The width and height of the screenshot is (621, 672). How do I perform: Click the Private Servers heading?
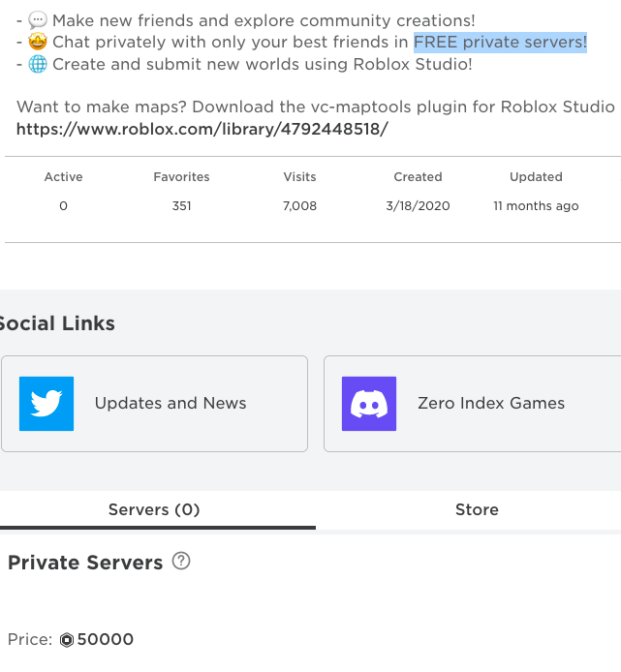[85, 564]
